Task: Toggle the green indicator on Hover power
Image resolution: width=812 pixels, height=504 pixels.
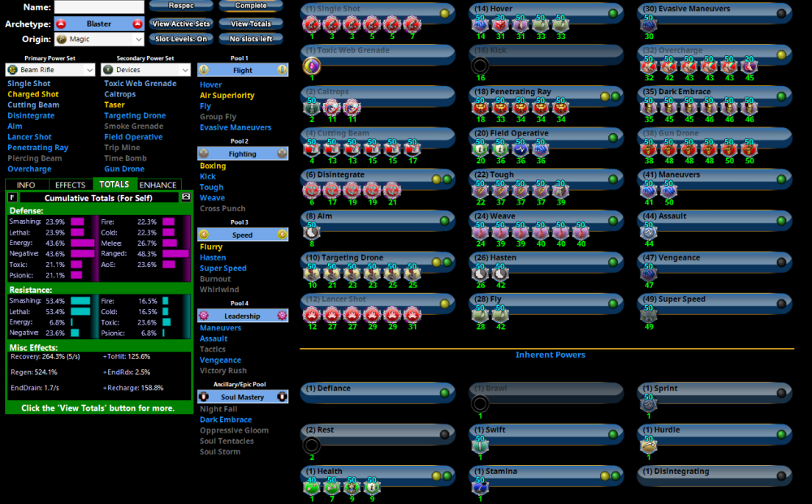Action: pos(613,13)
